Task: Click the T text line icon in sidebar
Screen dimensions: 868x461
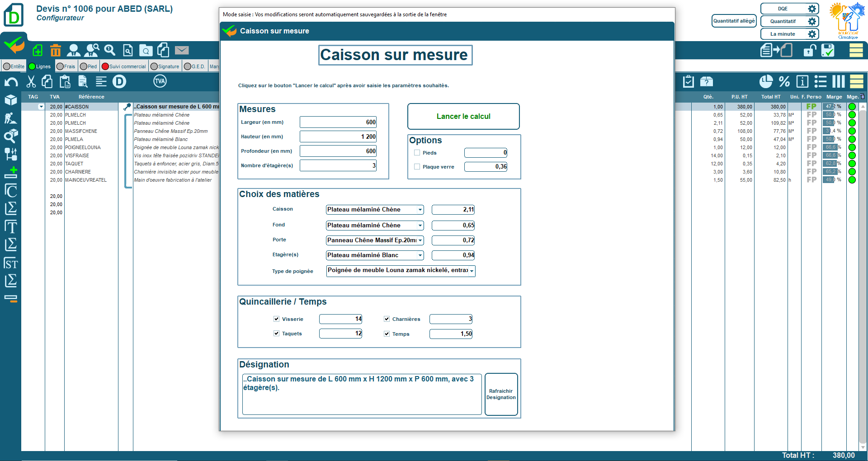Action: (11, 226)
